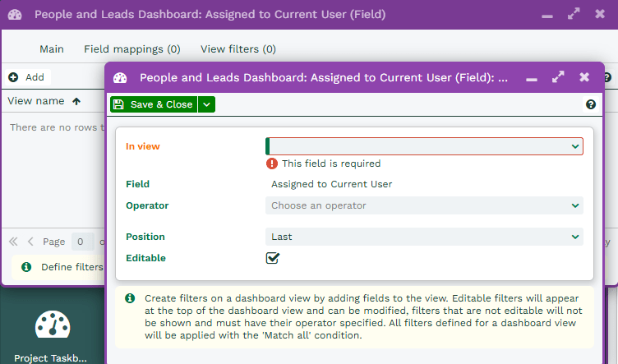Open the Operator dropdown
This screenshot has width=618, height=364.
424,205
